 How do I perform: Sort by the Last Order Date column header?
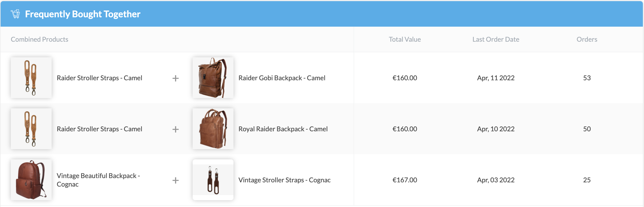496,39
